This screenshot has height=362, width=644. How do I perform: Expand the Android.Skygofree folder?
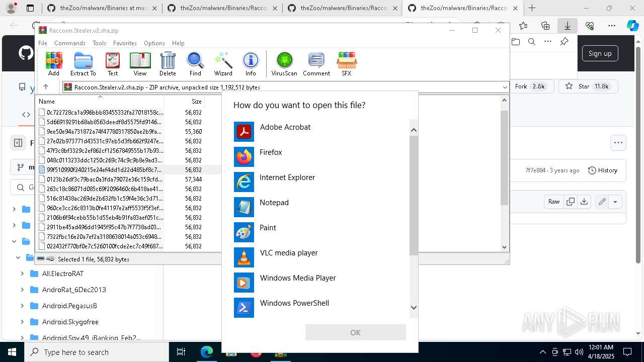[22, 322]
